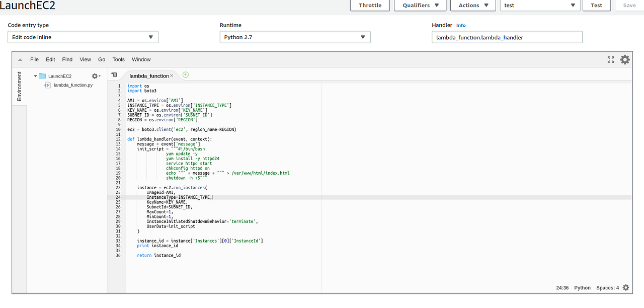
Task: Toggle the Environment sidebar panel
Action: point(19,86)
